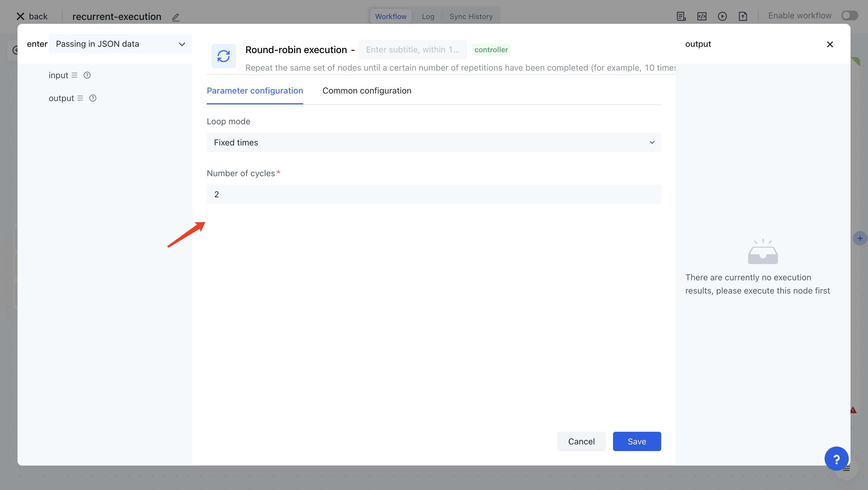
Task: Click the Enter subtitle text field
Action: [x=412, y=49]
